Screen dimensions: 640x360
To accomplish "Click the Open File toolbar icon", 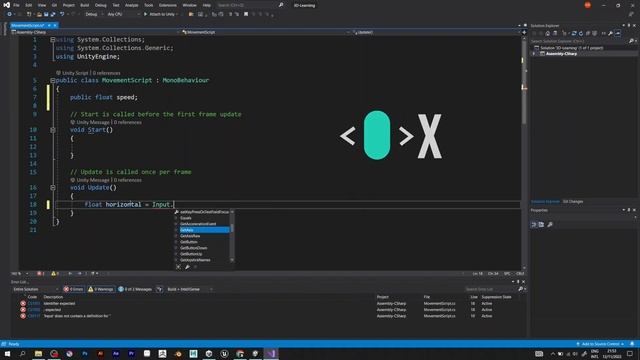I will point(39,14).
